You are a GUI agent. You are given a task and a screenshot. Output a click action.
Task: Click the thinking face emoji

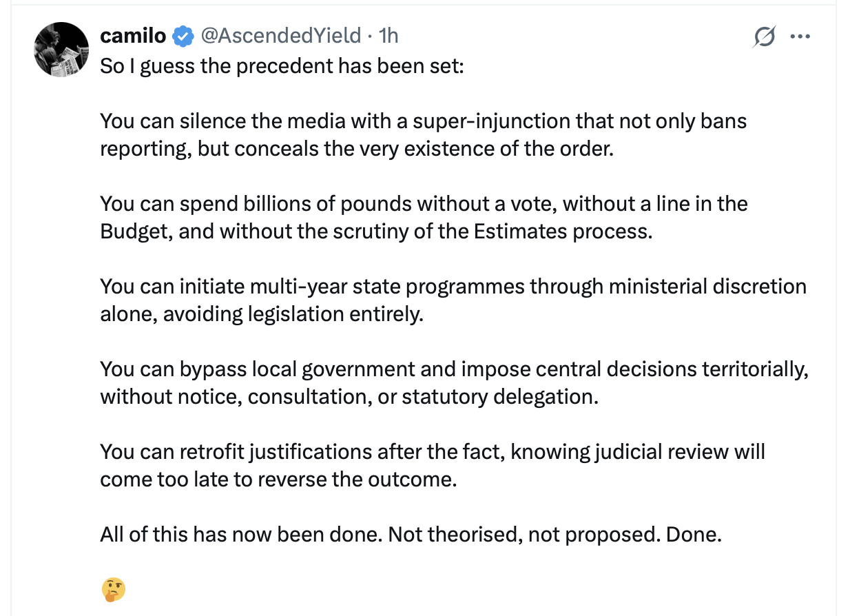(113, 590)
